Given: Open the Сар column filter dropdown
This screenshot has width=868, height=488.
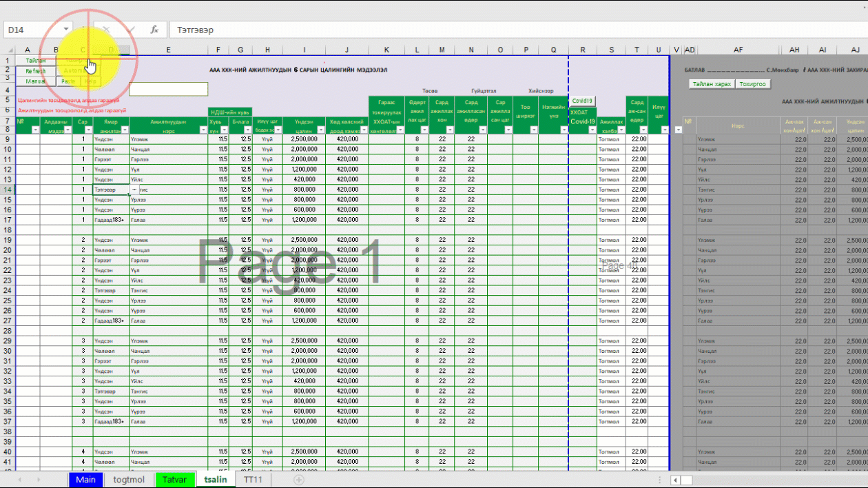Looking at the screenshot, I should 87,130.
